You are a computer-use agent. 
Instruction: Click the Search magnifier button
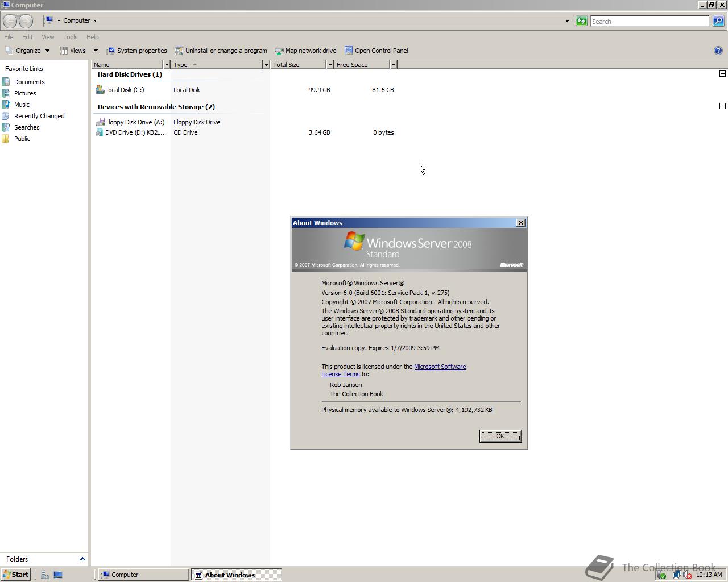(x=718, y=21)
